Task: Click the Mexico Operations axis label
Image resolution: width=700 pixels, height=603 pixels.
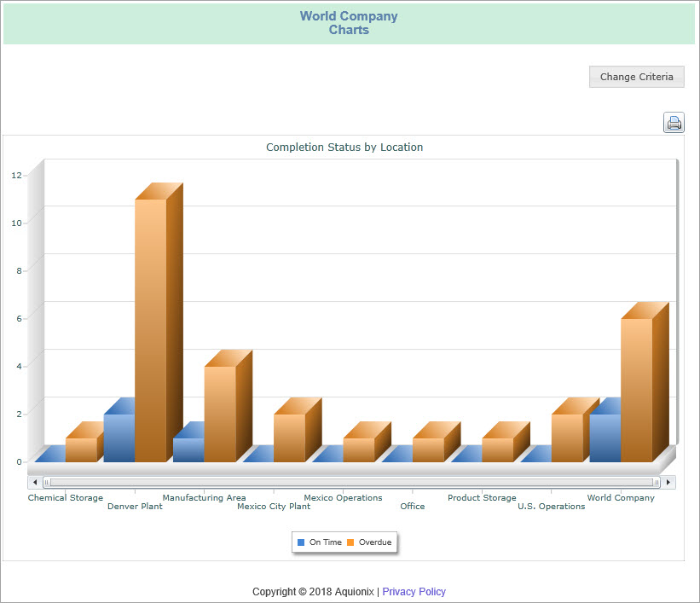Action: coord(343,497)
